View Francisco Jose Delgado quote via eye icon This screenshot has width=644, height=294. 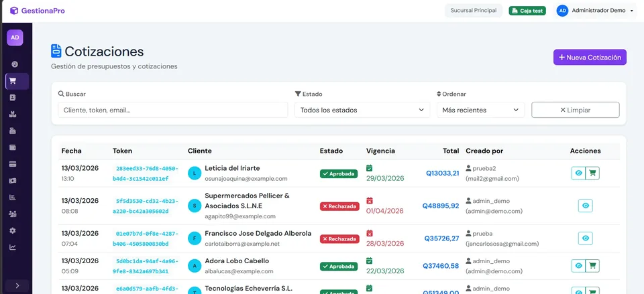point(585,238)
